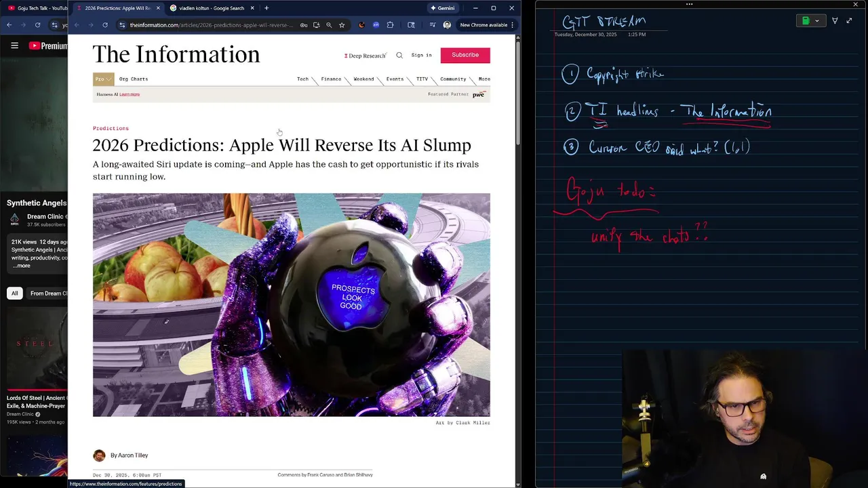Image resolution: width=868 pixels, height=488 pixels.
Task: Click the magic 8-ball hero image
Action: click(x=292, y=305)
